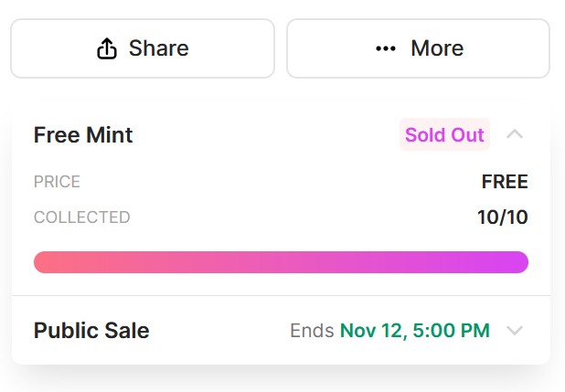Click the Nov 12, 5:00 PM end date
The height and width of the screenshot is (392, 565).
tap(415, 331)
